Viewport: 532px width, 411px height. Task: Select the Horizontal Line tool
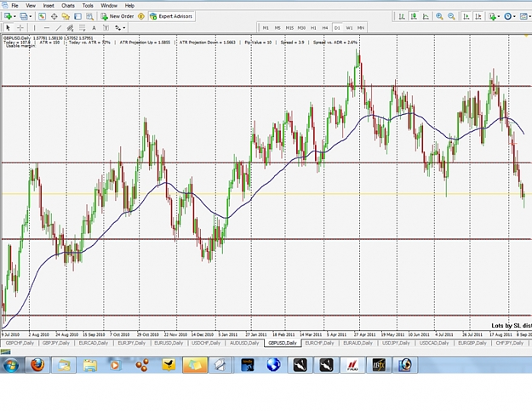(x=47, y=28)
